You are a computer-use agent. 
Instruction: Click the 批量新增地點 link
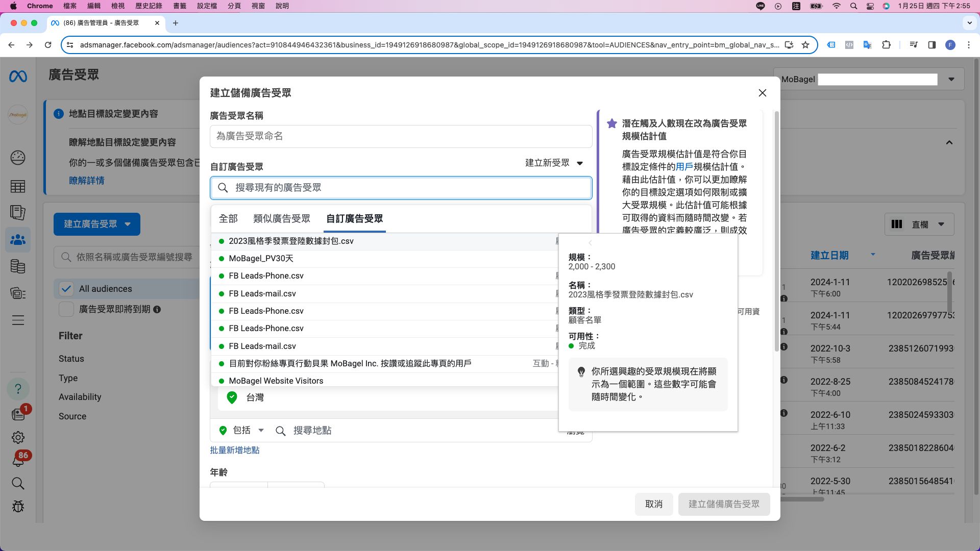235,450
